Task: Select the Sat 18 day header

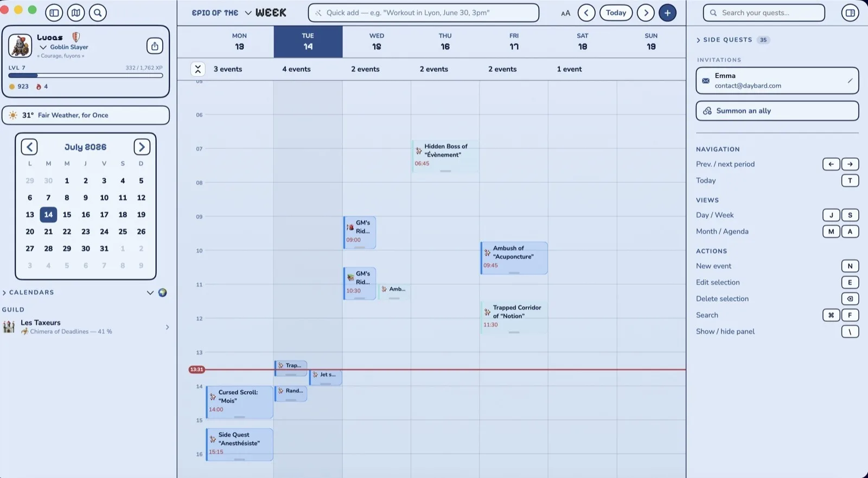Action: (x=582, y=42)
